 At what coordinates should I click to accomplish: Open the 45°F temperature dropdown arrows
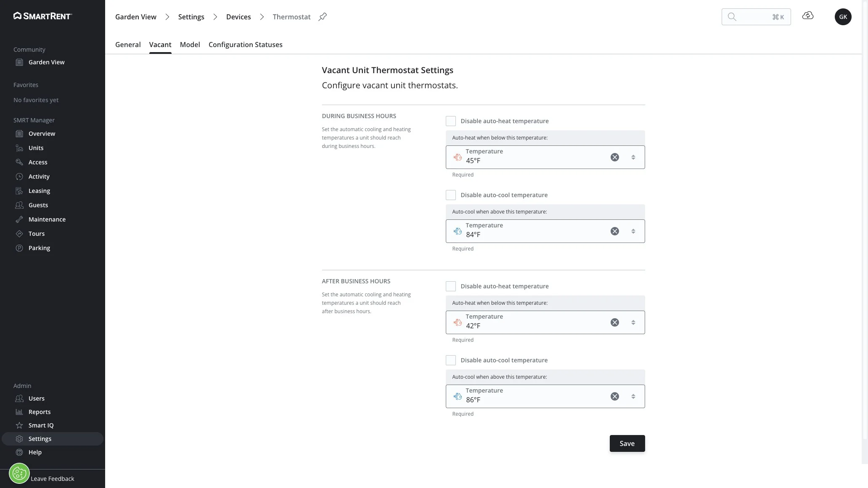[x=633, y=157]
